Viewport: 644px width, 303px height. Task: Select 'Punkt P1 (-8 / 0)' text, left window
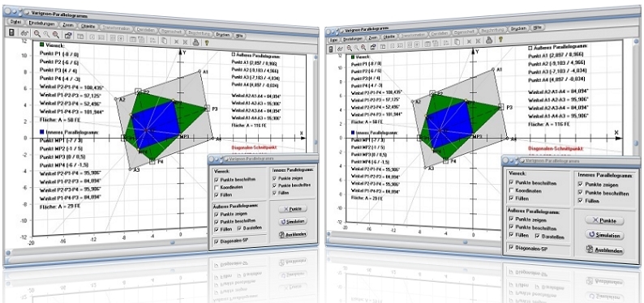(59, 53)
